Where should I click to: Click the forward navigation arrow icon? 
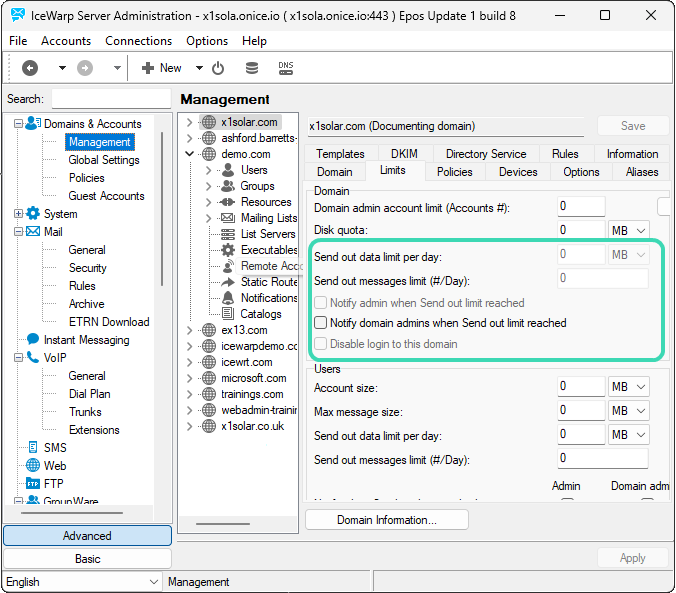[x=85, y=68]
